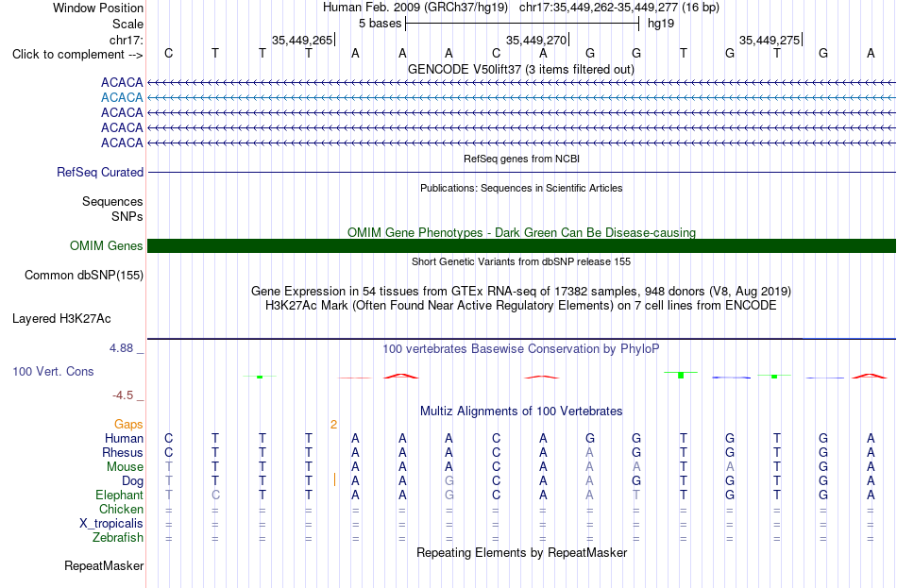Select the Elephant species label
This screenshot has width=897, height=588.
click(x=119, y=495)
